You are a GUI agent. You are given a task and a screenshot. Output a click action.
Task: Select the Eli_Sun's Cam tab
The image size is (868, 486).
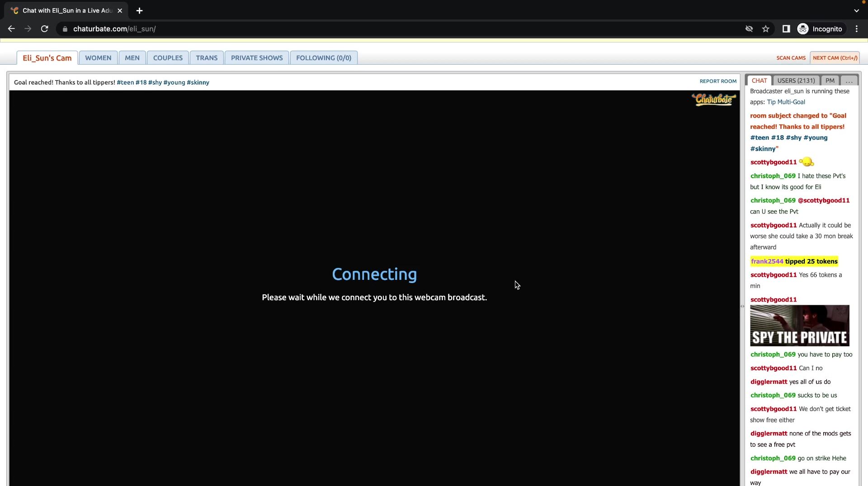[47, 58]
